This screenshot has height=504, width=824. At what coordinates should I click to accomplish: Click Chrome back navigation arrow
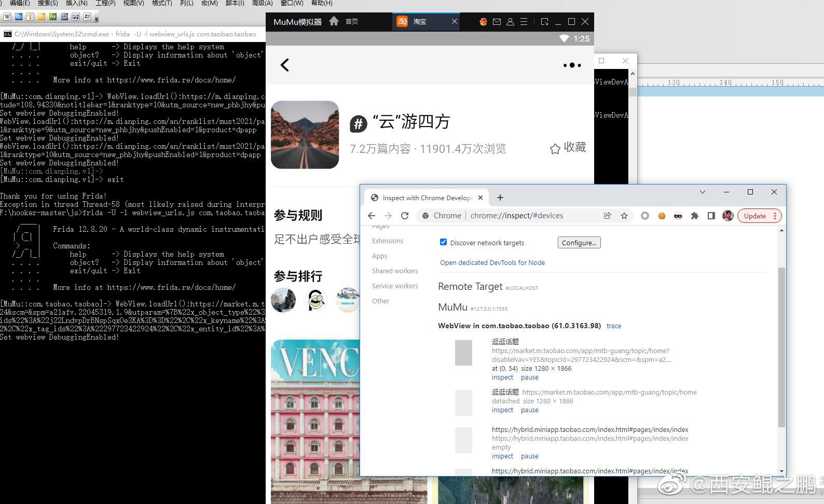372,216
